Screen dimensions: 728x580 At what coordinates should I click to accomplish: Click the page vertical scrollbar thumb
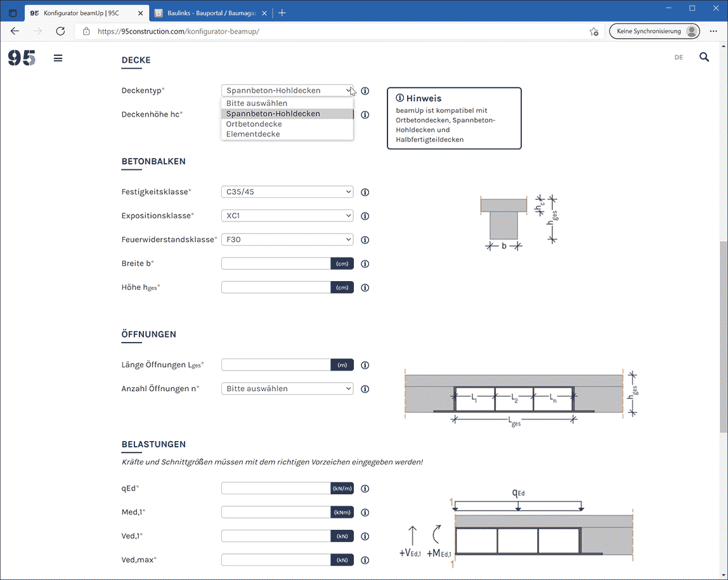[724, 337]
